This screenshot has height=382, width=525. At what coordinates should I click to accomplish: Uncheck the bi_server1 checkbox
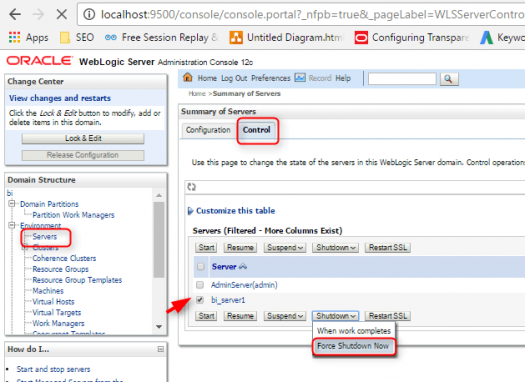pyautogui.click(x=200, y=300)
